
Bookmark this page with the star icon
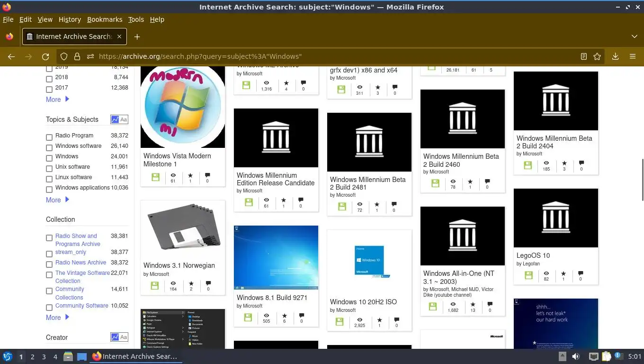coord(597,56)
